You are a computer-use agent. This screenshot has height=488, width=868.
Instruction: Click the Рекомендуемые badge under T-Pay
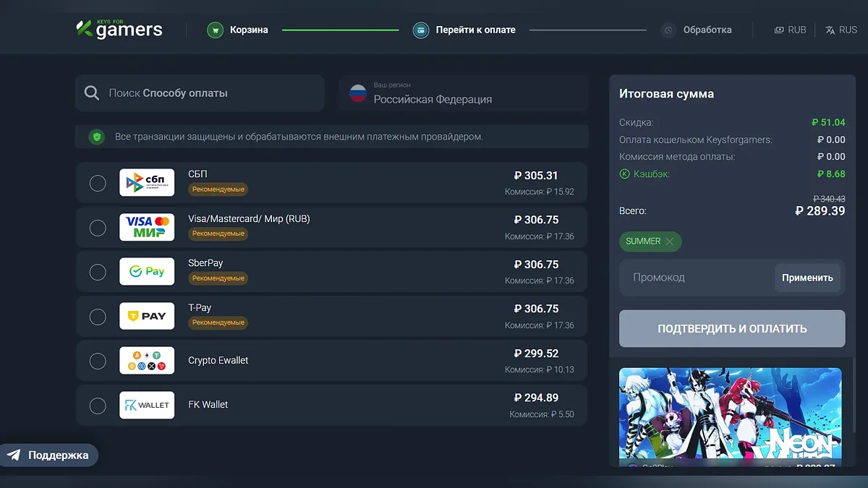point(218,322)
